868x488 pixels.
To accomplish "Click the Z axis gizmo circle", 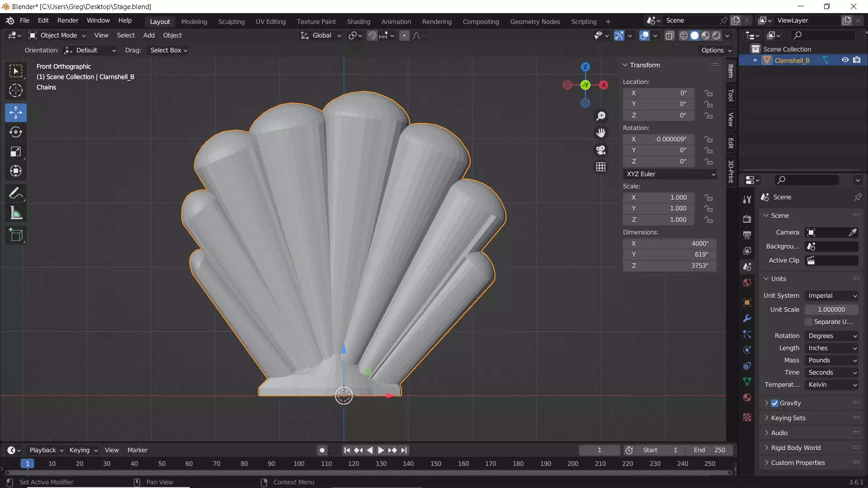I will point(585,67).
